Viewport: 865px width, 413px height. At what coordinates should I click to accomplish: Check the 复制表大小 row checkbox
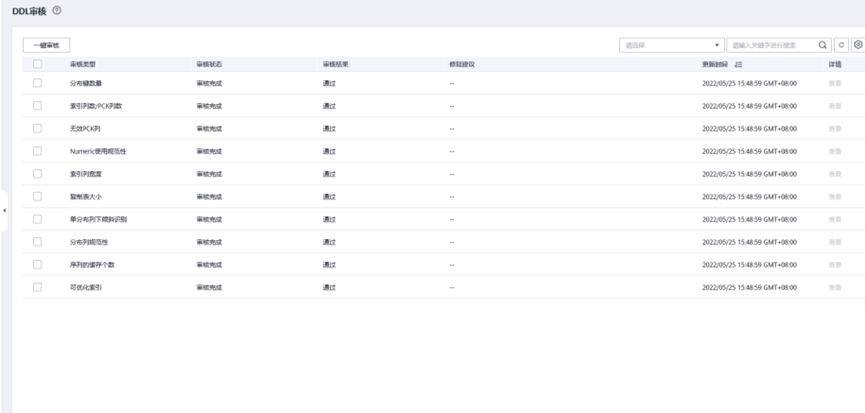point(38,196)
